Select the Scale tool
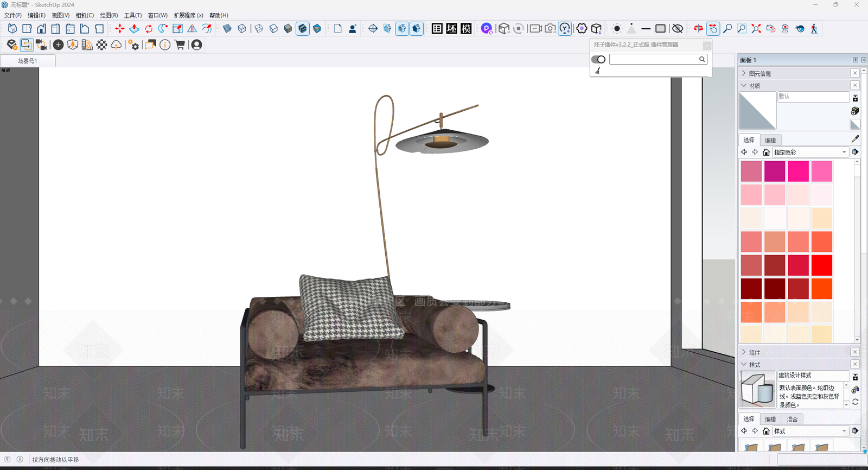Image resolution: width=868 pixels, height=470 pixels. click(x=177, y=29)
